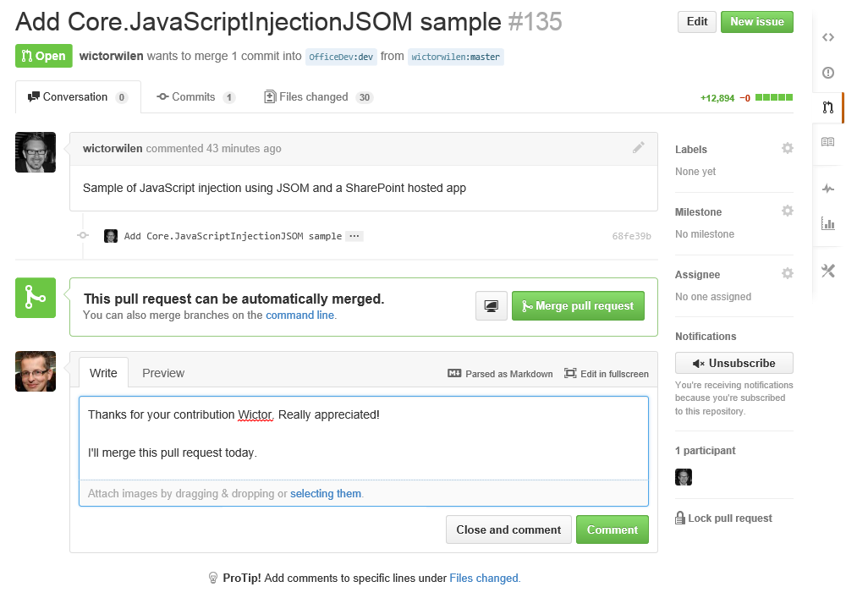This screenshot has height=598, width=868.
Task: Lock pull request conversation
Action: click(x=724, y=518)
